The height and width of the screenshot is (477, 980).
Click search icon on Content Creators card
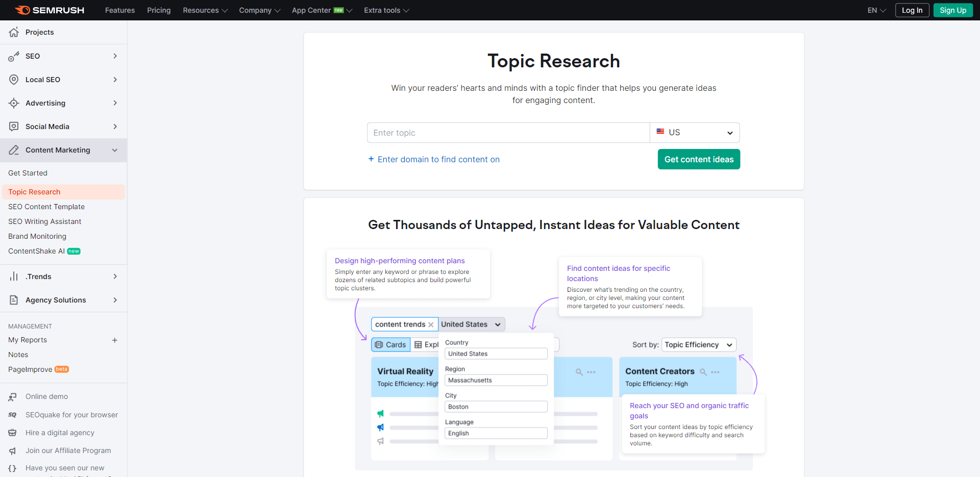pos(703,372)
